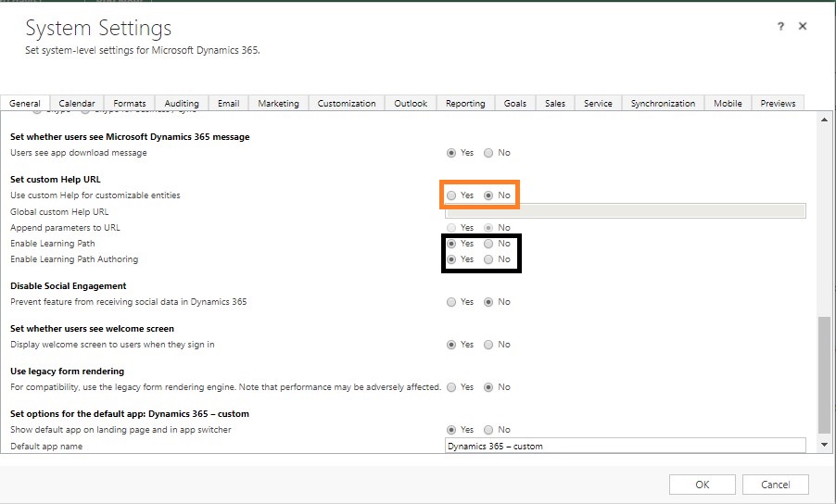Close the System Settings dialog
836x504 pixels.
(803, 26)
